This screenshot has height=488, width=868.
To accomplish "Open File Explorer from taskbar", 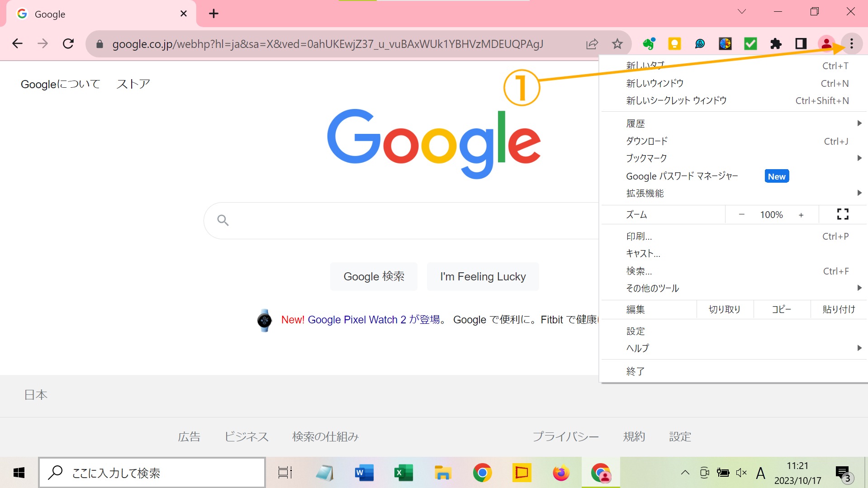I will [x=443, y=473].
